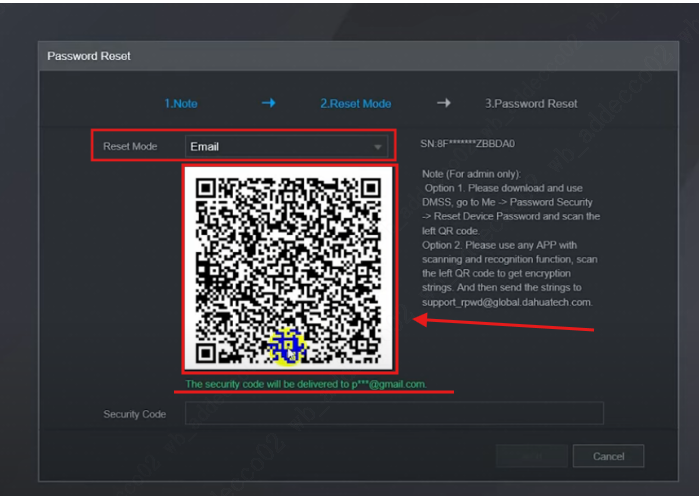Click the center of the QR code image
This screenshot has width=699, height=496.
[288, 269]
